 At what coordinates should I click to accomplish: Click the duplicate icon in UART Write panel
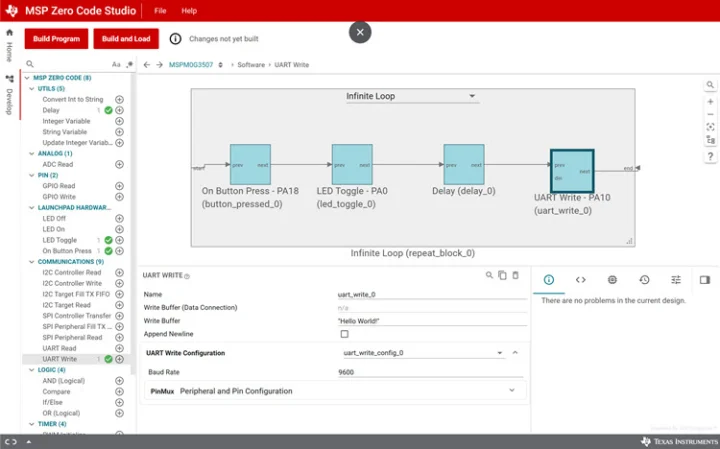tap(502, 275)
